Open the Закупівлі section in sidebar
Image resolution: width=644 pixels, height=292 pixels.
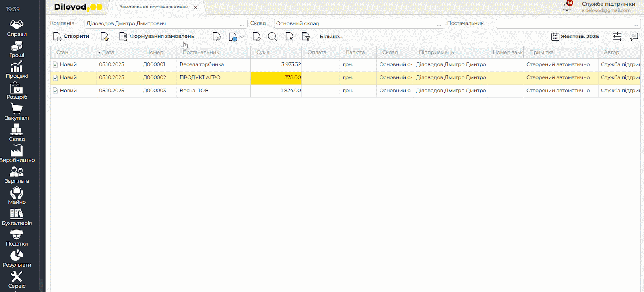click(17, 112)
